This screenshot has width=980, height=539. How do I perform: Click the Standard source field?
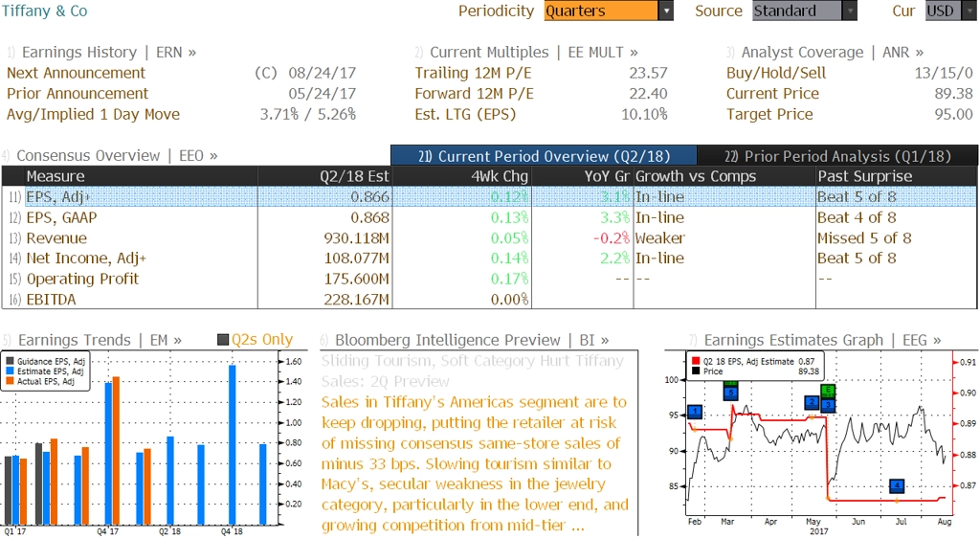797,11
